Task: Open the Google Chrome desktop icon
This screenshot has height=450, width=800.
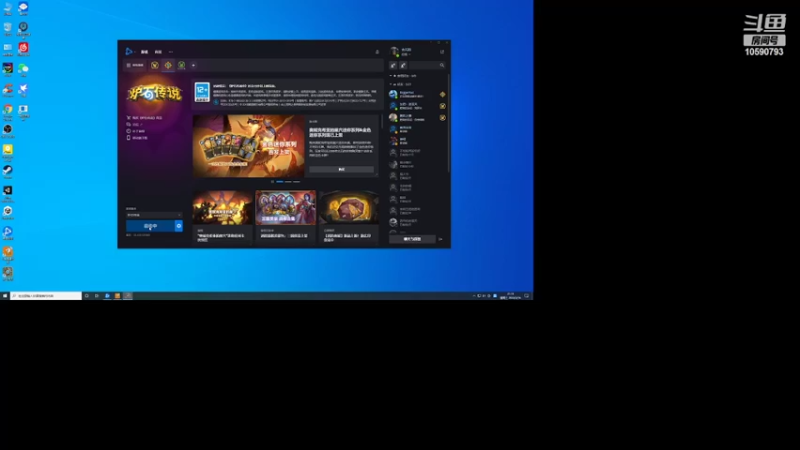Action: click(x=8, y=110)
